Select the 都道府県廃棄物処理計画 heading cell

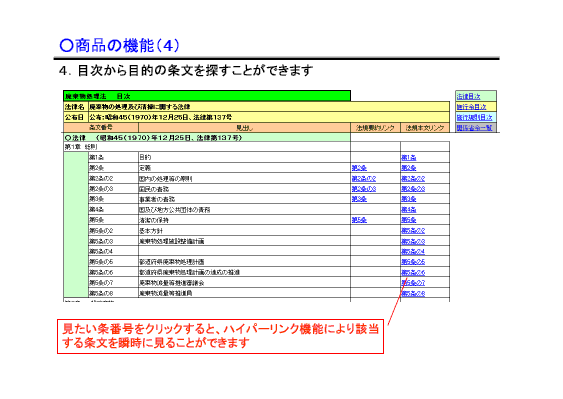click(x=244, y=262)
